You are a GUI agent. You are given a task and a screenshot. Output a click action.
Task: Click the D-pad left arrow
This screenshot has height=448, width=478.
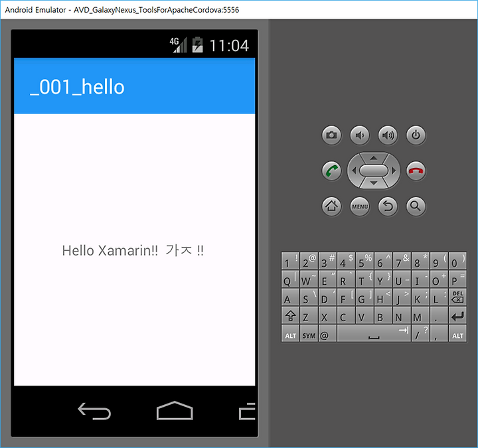(354, 171)
